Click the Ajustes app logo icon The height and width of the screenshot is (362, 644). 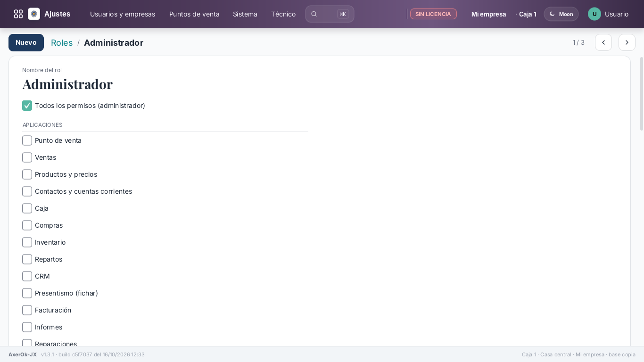[34, 14]
